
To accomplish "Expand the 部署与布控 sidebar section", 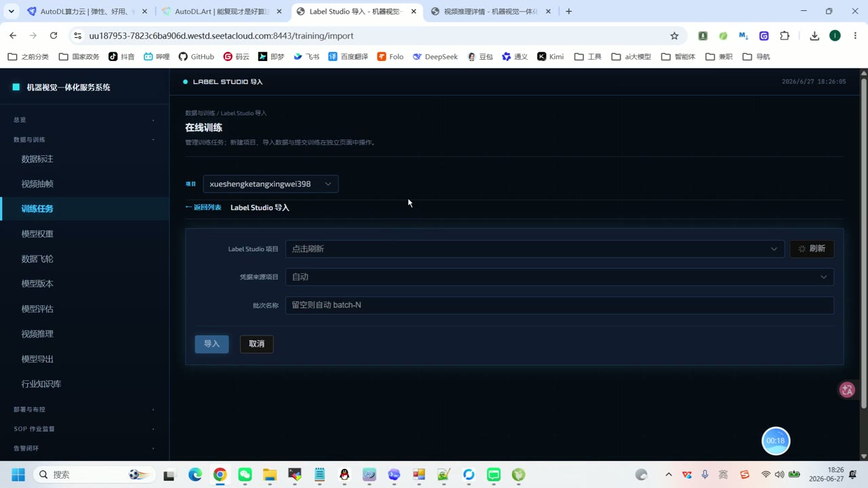I will [85, 409].
